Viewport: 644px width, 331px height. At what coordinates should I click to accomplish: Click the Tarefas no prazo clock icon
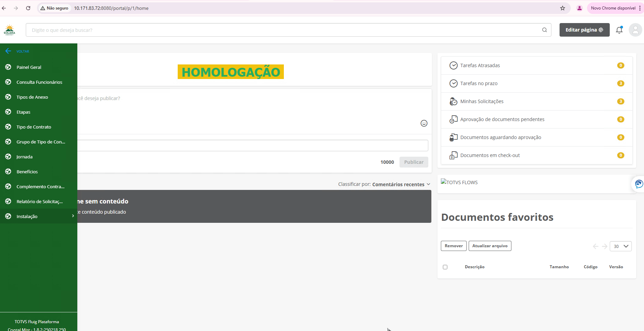[453, 83]
